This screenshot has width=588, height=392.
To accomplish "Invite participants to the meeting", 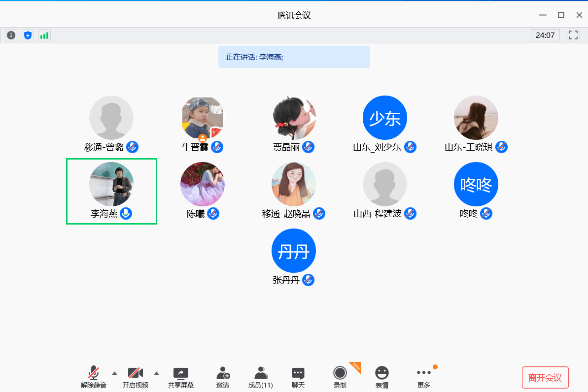I will pos(223,378).
